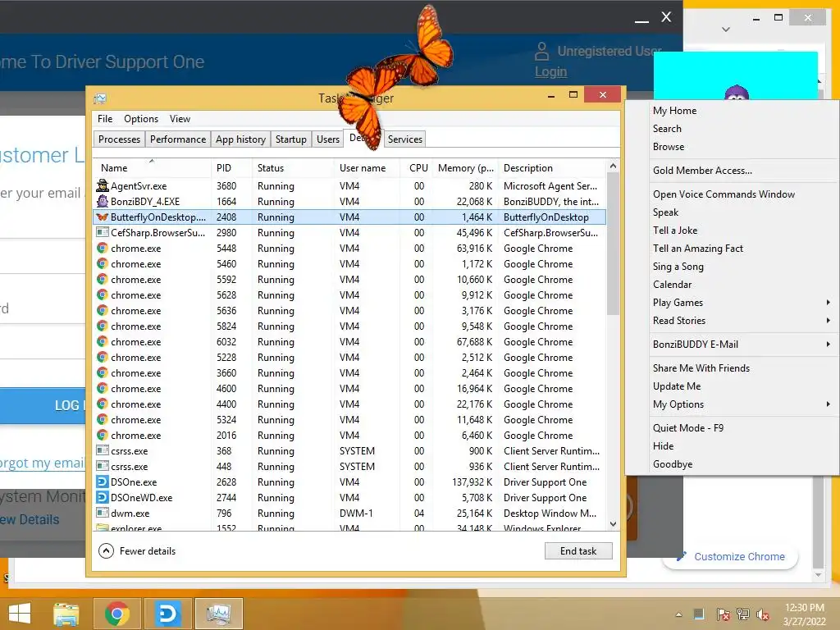Click the Task Manager scroll down arrow
This screenshot has width=840, height=630.
click(x=613, y=524)
